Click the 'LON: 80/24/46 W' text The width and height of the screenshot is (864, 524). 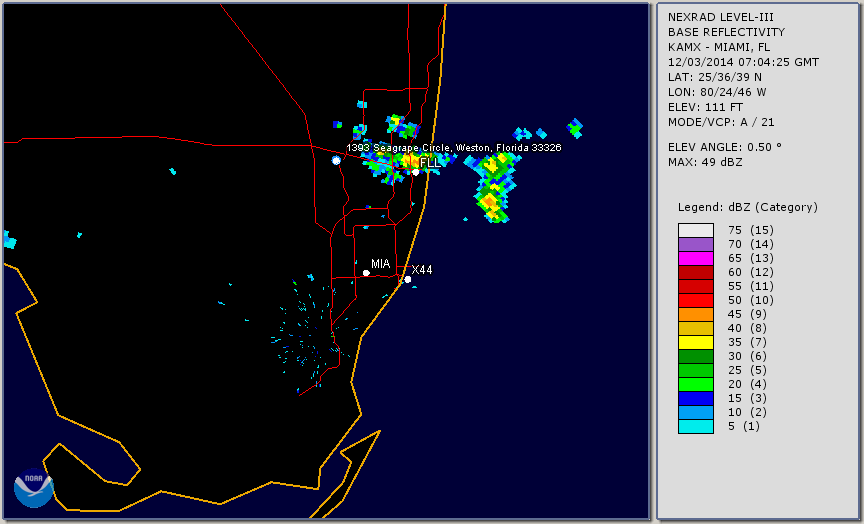[x=717, y=92]
